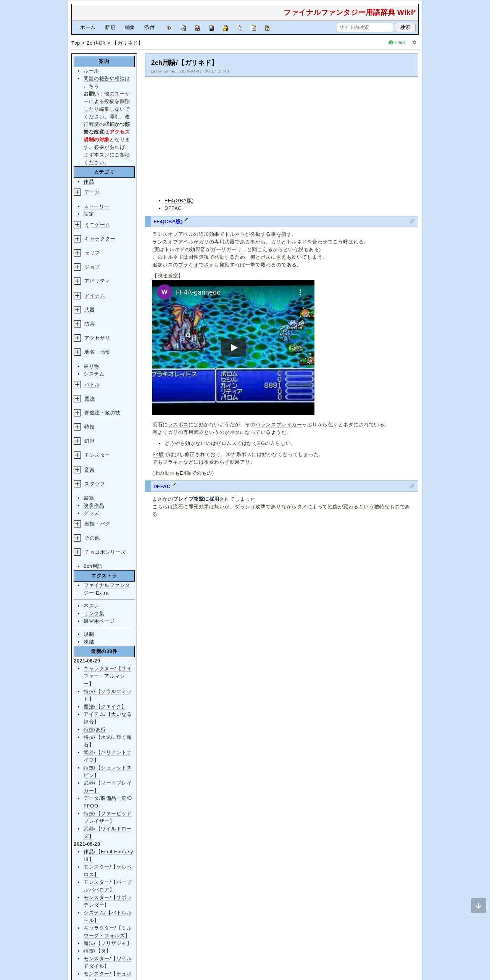Open the 本スレ sidebar link
The image size is (490, 980).
(91, 606)
